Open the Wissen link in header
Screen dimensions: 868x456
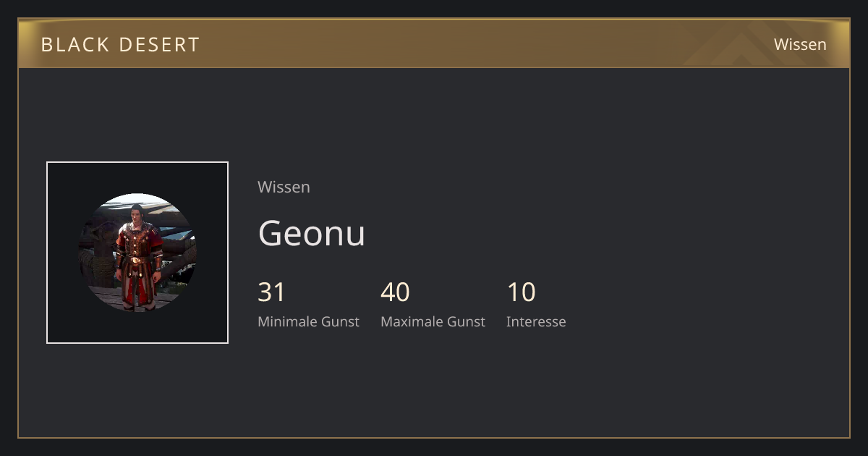point(800,44)
